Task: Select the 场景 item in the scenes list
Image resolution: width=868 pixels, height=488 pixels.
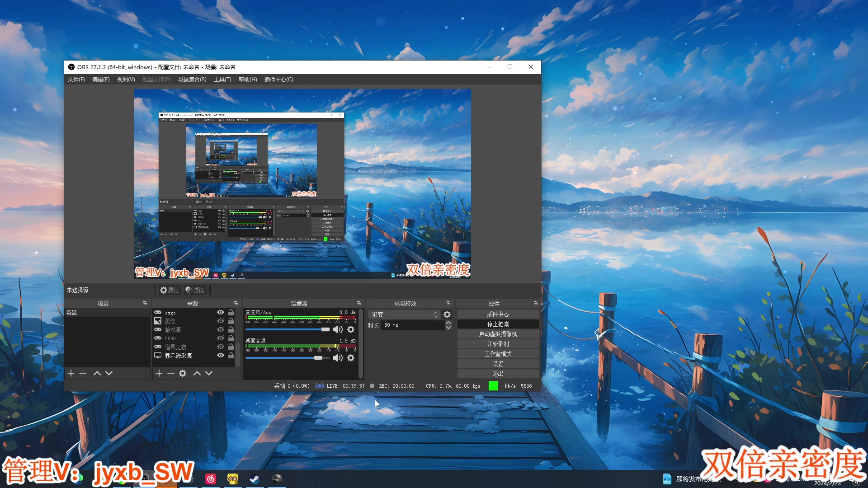Action: 107,312
